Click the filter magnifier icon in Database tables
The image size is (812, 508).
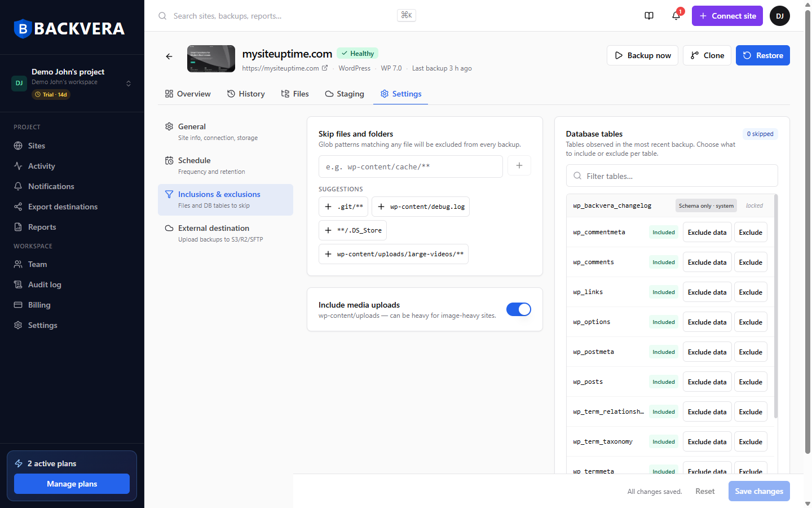tap(577, 176)
